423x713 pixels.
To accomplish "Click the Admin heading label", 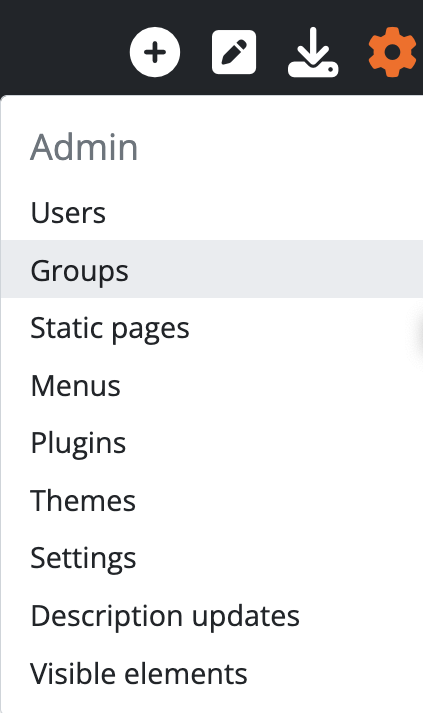I will tap(84, 147).
